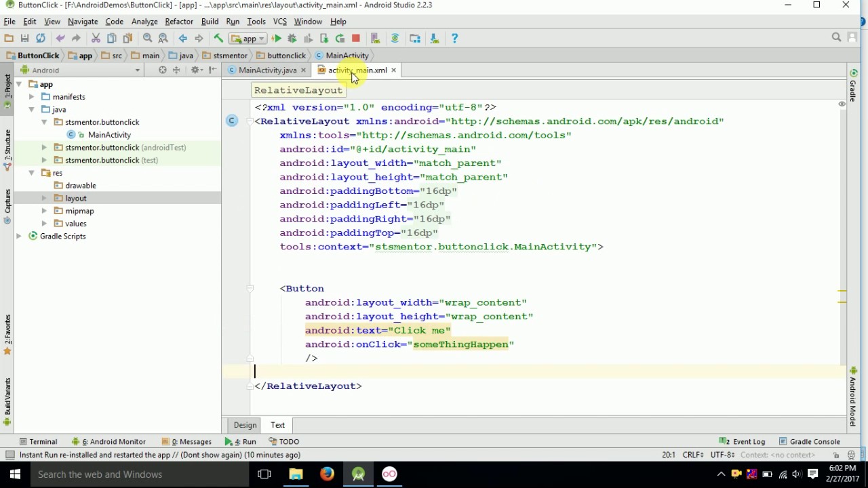Screen dimensions: 868x488
Task: Select MainActivity in the project tree
Action: click(x=109, y=135)
